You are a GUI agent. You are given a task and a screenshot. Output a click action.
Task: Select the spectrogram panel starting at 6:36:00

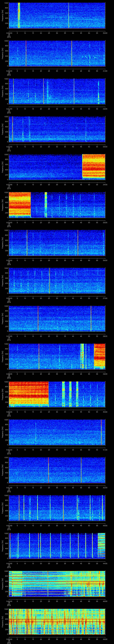(x=57, y=280)
